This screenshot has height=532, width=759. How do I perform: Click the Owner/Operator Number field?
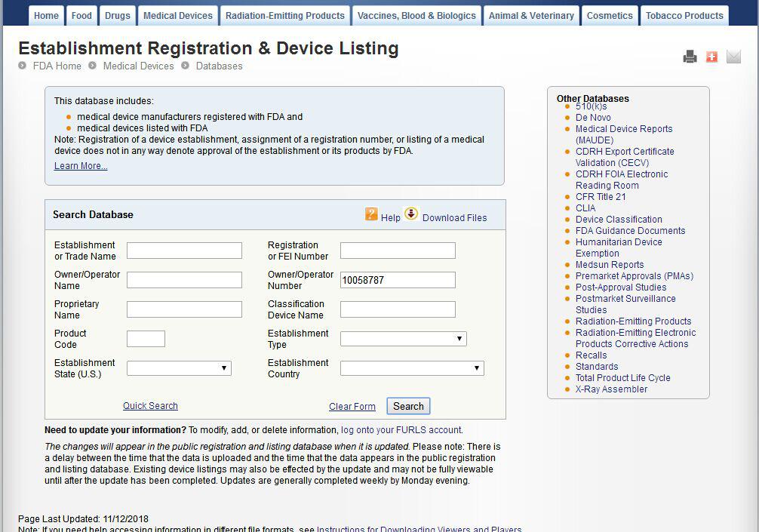pyautogui.click(x=398, y=280)
